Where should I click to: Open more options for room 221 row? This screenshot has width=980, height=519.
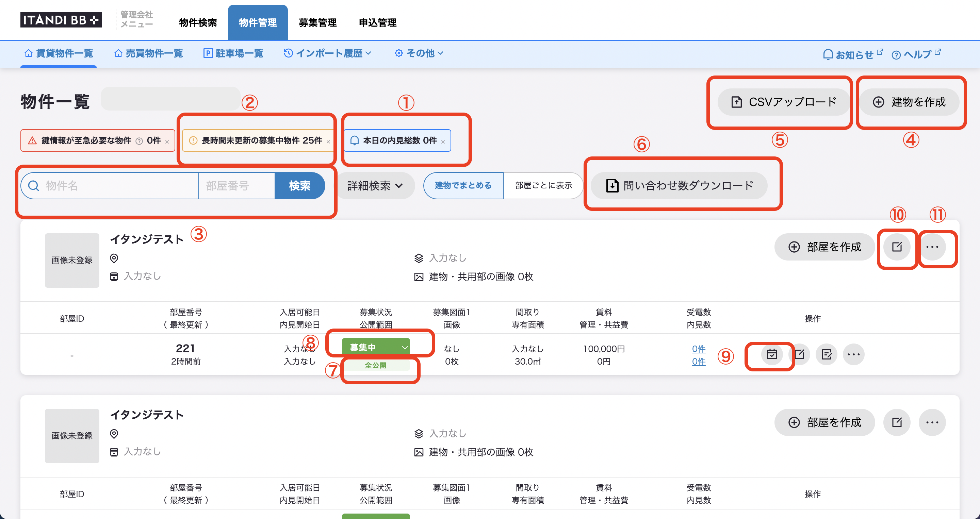[x=853, y=354]
